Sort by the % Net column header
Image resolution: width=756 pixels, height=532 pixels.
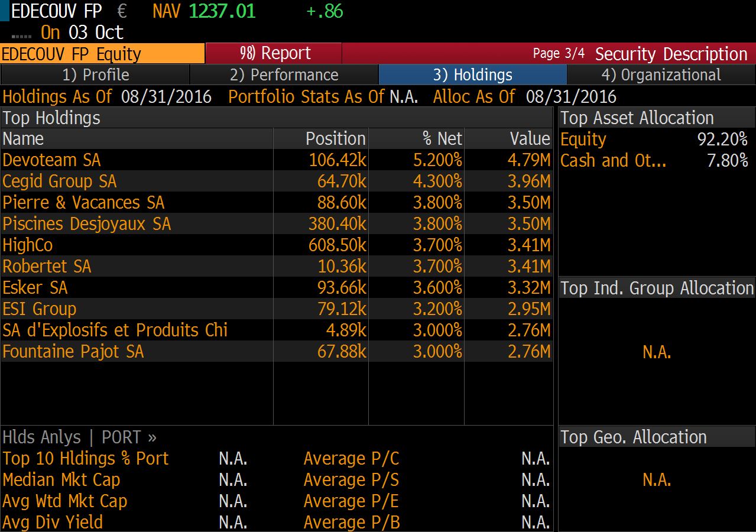click(x=442, y=139)
